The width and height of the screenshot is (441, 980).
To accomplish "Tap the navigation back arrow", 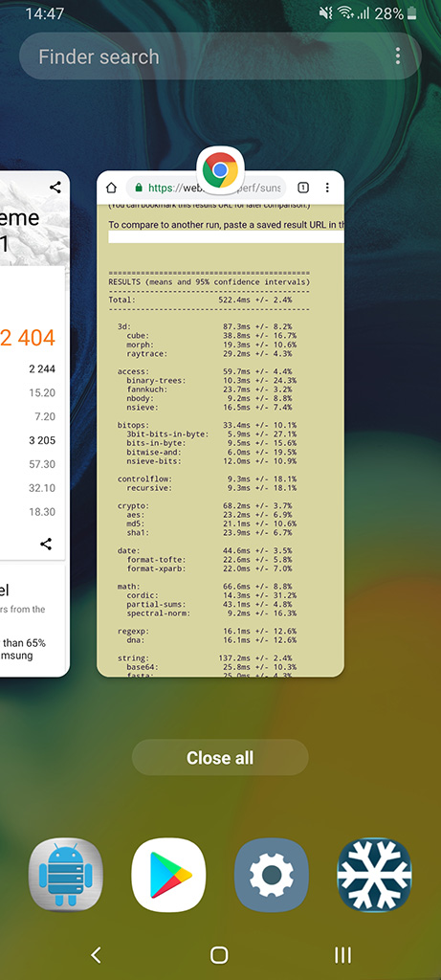I will click(x=96, y=954).
